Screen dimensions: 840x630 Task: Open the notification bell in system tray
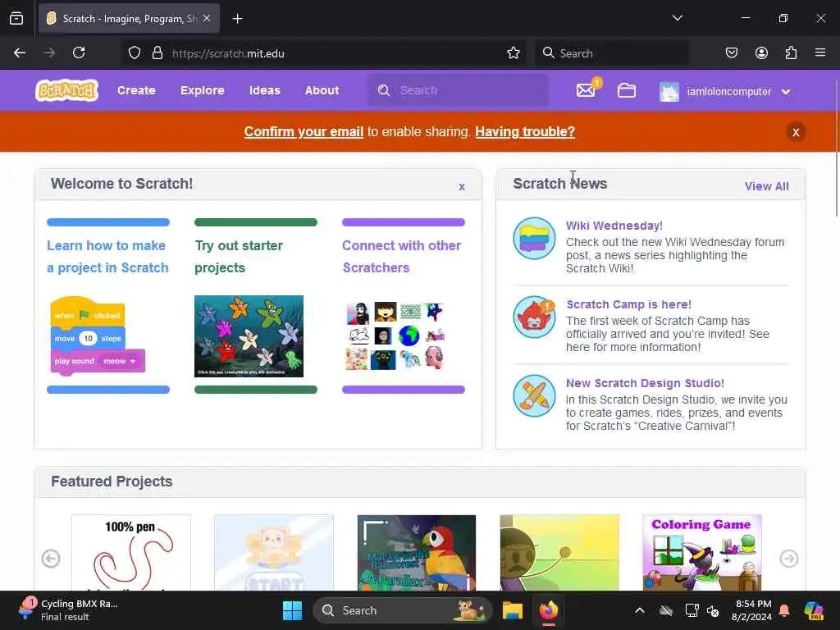point(784,610)
